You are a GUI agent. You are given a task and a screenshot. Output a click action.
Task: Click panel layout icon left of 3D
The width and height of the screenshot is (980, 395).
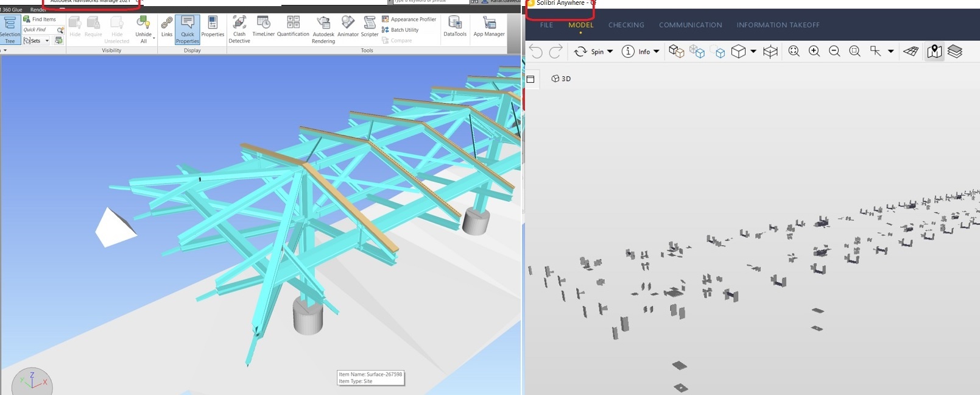tap(531, 79)
